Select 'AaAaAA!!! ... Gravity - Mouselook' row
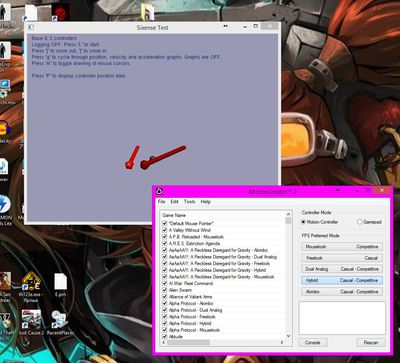The width and height of the screenshot is (400, 363). coord(221,277)
